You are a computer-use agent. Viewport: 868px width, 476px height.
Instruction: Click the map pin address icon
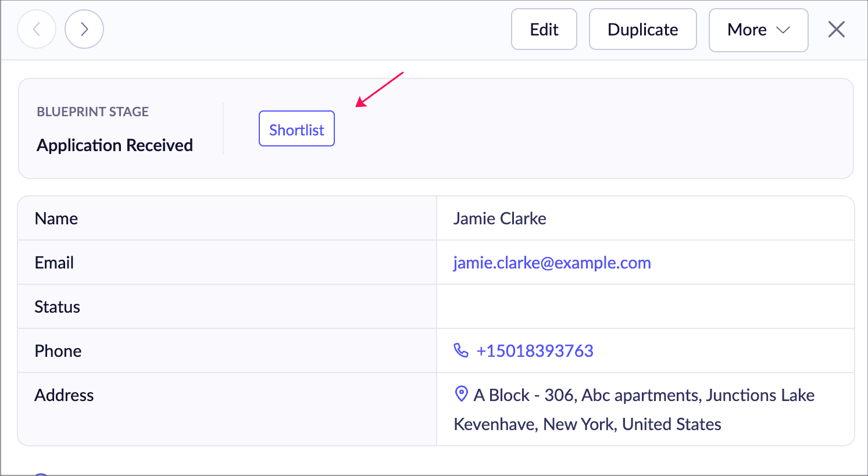coord(461,394)
